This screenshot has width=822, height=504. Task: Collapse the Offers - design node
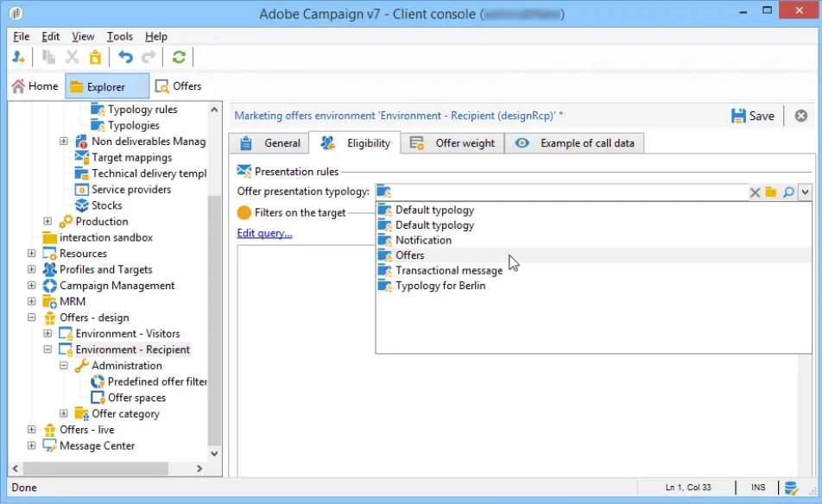click(x=31, y=318)
